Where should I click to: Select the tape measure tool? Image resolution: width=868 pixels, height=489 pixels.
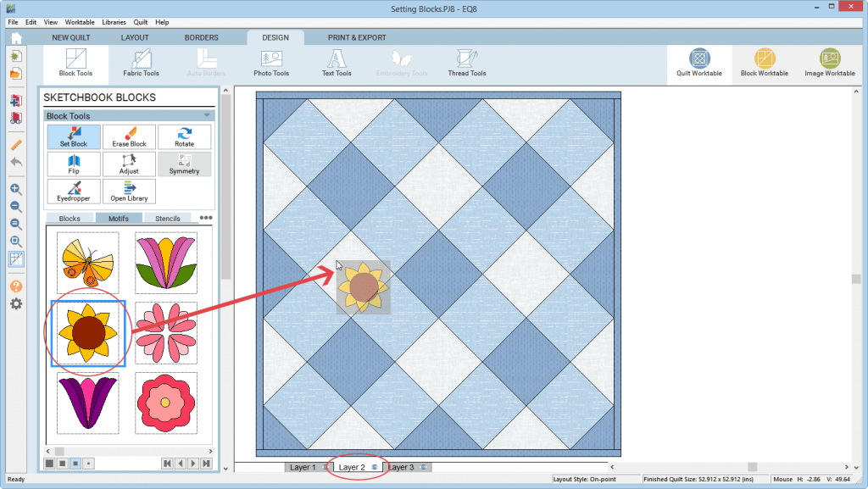16,145
